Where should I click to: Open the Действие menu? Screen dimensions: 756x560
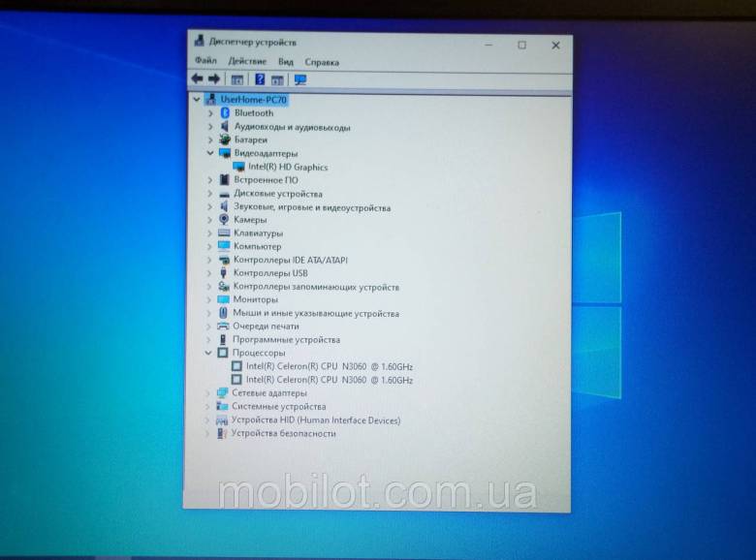(247, 61)
